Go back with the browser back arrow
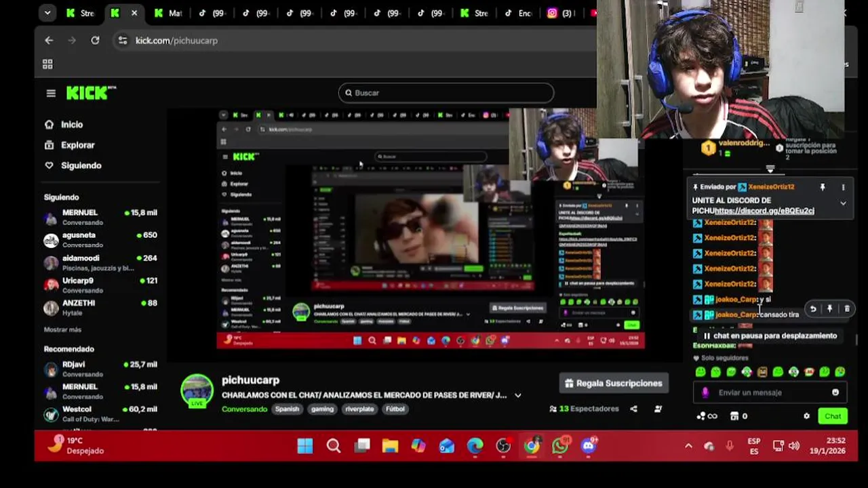The width and height of the screenshot is (868, 488). (49, 41)
